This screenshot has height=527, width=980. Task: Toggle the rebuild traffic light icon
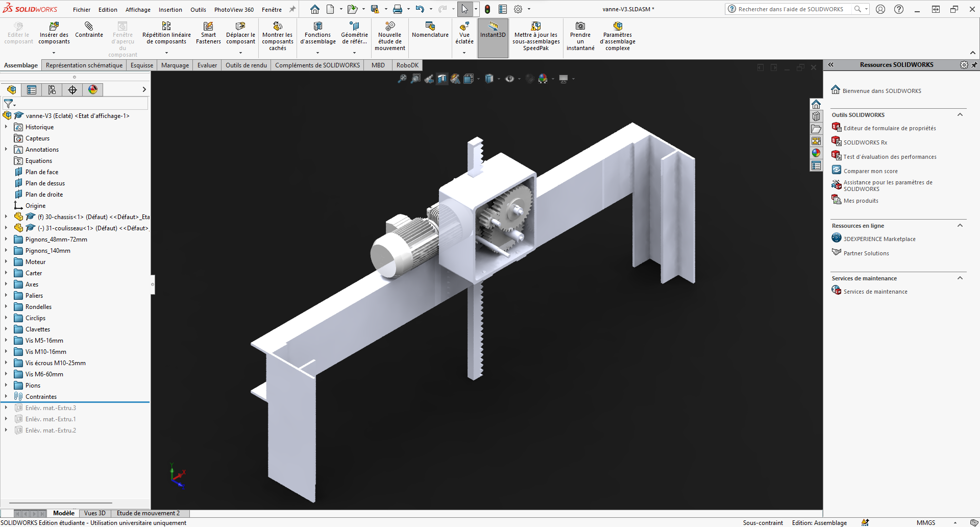pos(487,9)
